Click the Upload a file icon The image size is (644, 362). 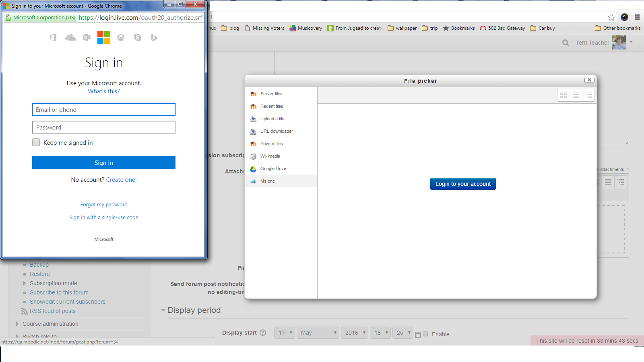[x=253, y=119]
